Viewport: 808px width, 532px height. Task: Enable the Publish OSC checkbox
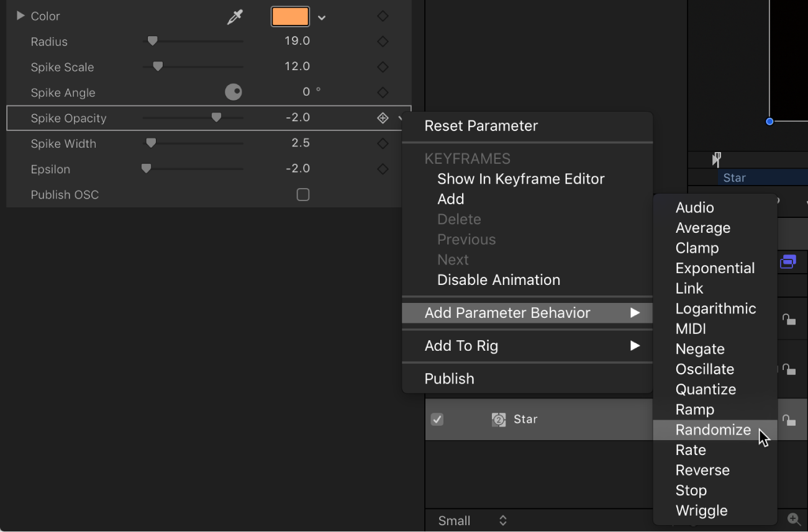click(303, 194)
